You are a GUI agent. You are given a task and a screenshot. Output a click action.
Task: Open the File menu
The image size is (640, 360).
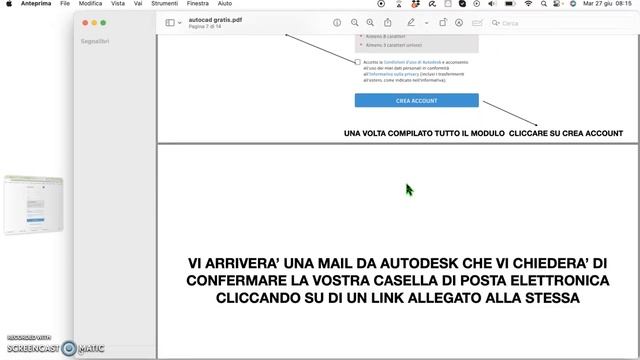pyautogui.click(x=64, y=4)
